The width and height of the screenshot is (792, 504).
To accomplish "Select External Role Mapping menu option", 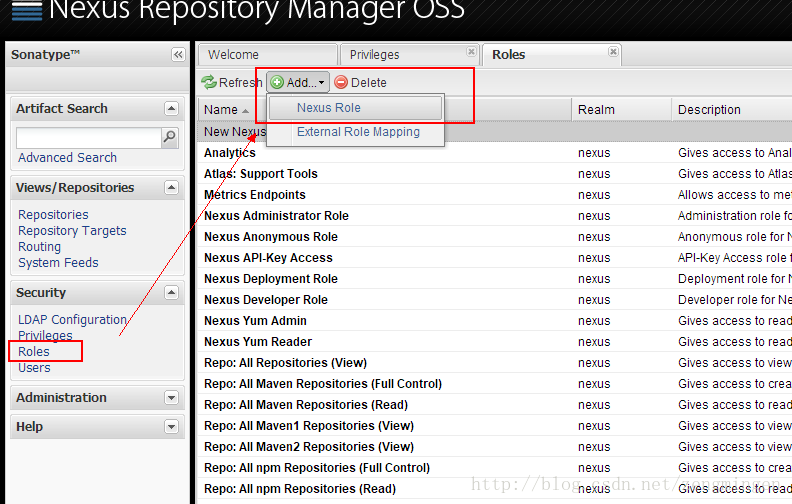I will tap(356, 132).
